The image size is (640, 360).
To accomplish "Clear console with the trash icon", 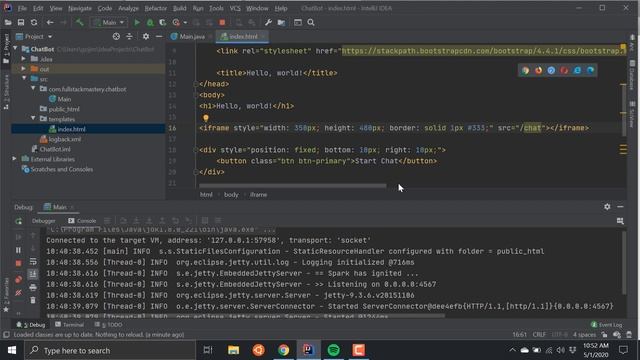I will (x=33, y=300).
